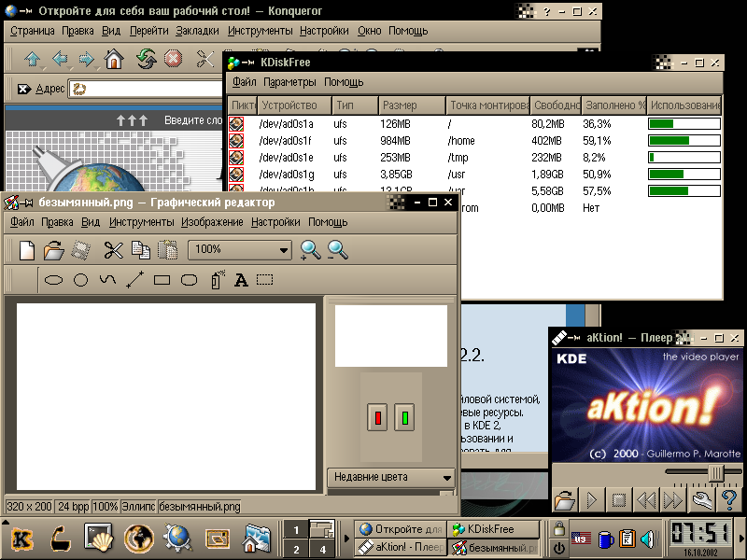This screenshot has width=747, height=560.
Task: Stop loading with the red Stop icon
Action: click(x=173, y=60)
